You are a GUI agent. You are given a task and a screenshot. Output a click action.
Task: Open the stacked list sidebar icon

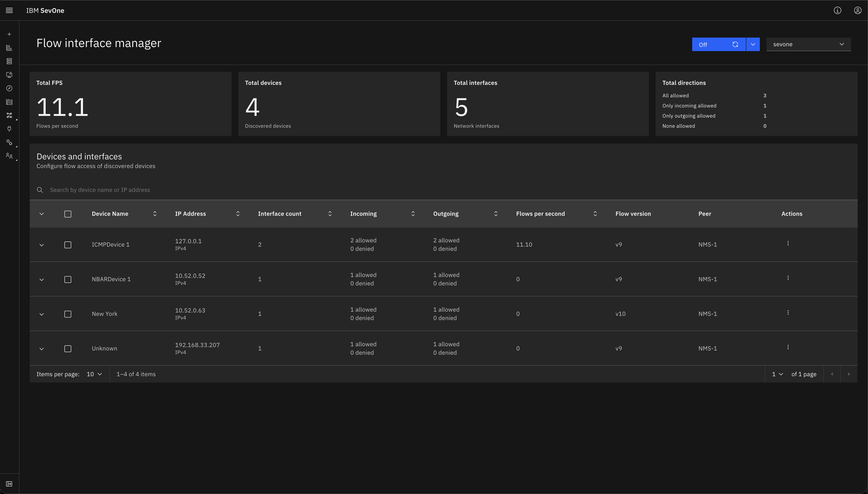click(9, 61)
